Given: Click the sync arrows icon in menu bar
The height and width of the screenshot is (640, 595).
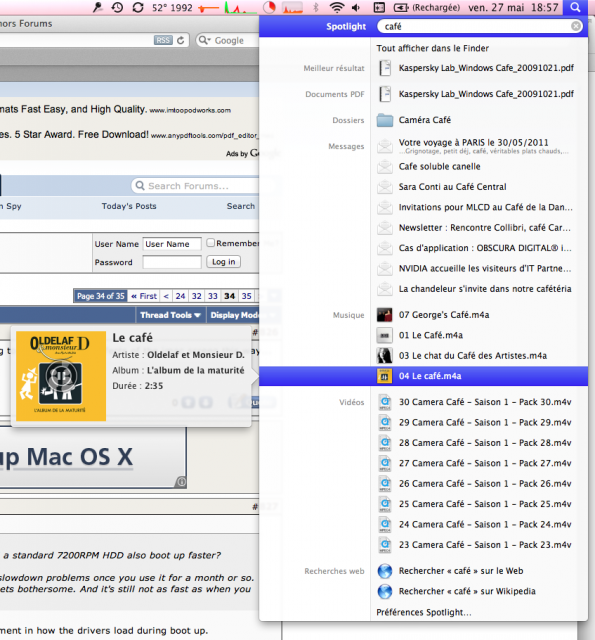Looking at the screenshot, I should [138, 7].
